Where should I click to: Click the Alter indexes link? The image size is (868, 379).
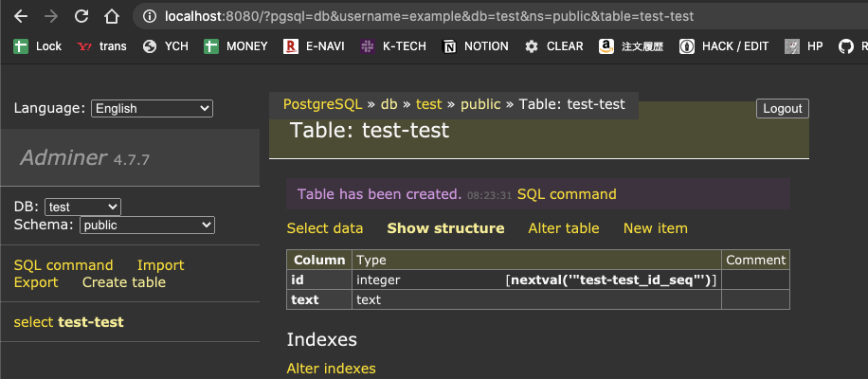(x=331, y=369)
